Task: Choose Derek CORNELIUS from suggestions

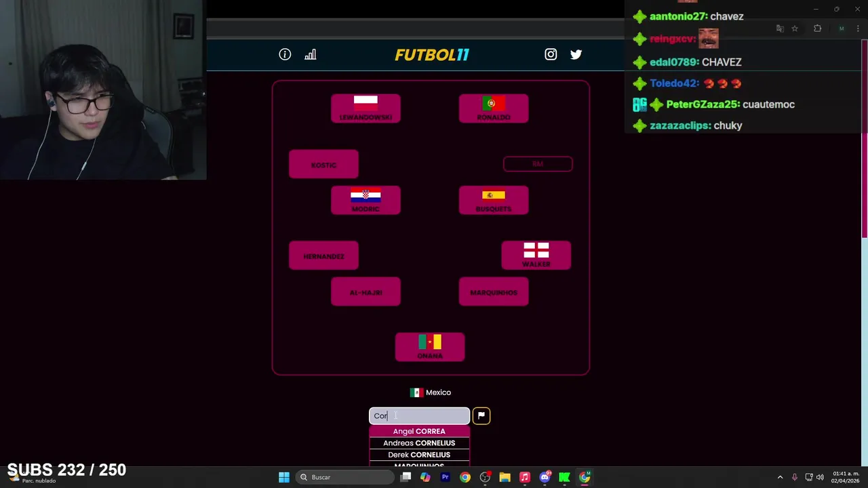Action: click(419, 455)
